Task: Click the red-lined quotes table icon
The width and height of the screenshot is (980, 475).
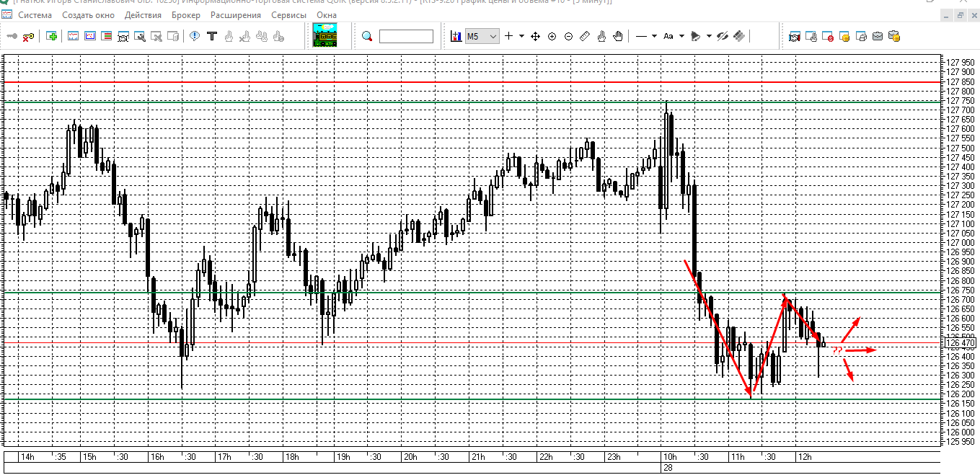Action: click(106, 36)
